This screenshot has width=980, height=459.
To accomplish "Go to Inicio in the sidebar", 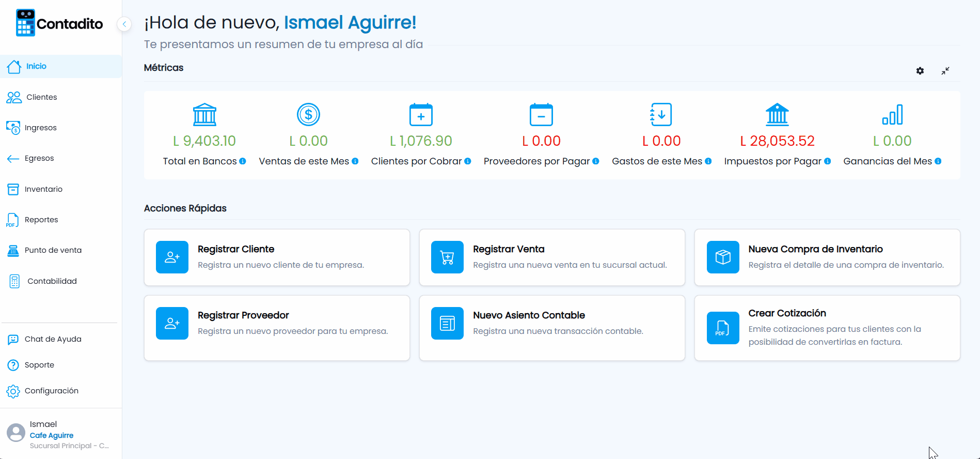I will pos(61,66).
